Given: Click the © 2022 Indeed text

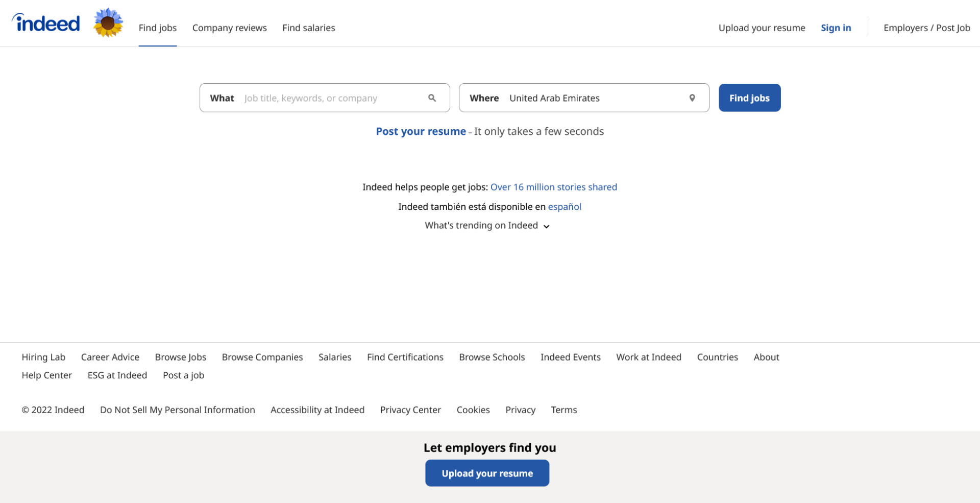Looking at the screenshot, I should coord(53,410).
